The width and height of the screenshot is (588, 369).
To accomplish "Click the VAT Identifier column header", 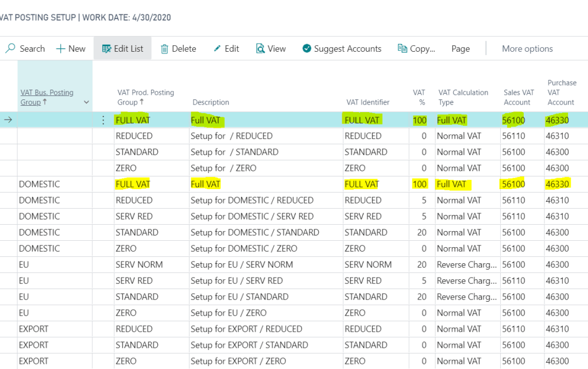I will pyautogui.click(x=367, y=102).
